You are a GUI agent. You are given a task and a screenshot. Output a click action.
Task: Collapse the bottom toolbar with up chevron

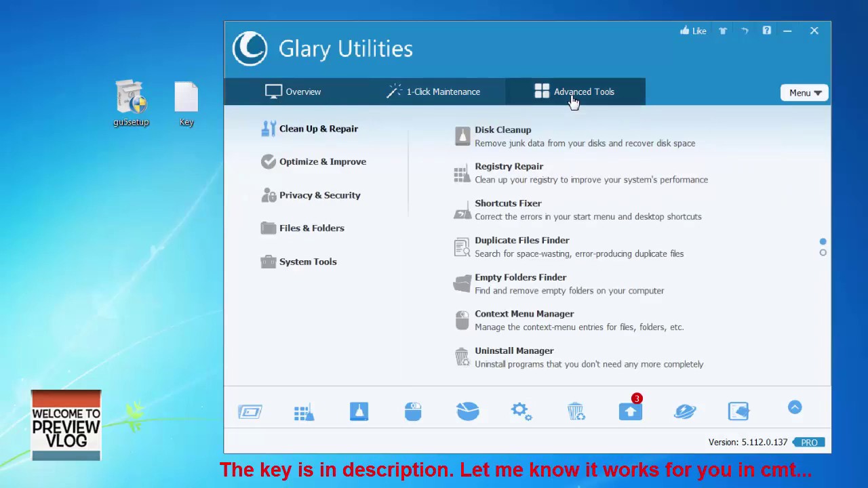(x=795, y=407)
